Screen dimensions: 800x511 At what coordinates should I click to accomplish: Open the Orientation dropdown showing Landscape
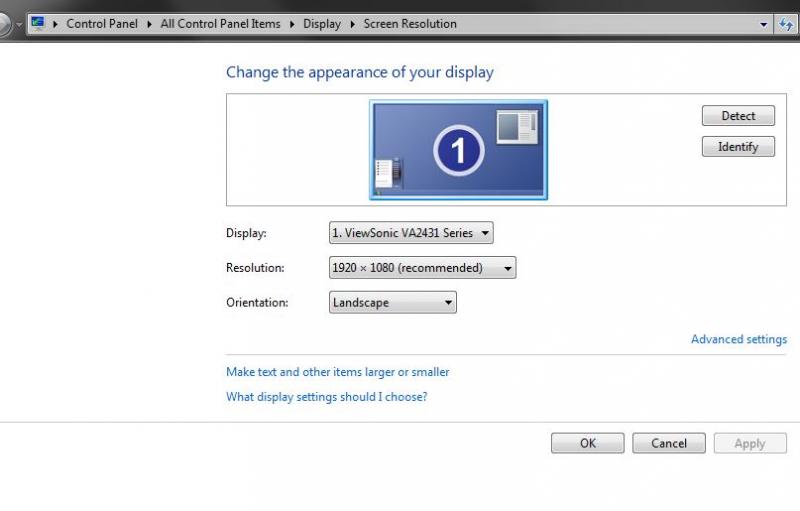point(392,302)
